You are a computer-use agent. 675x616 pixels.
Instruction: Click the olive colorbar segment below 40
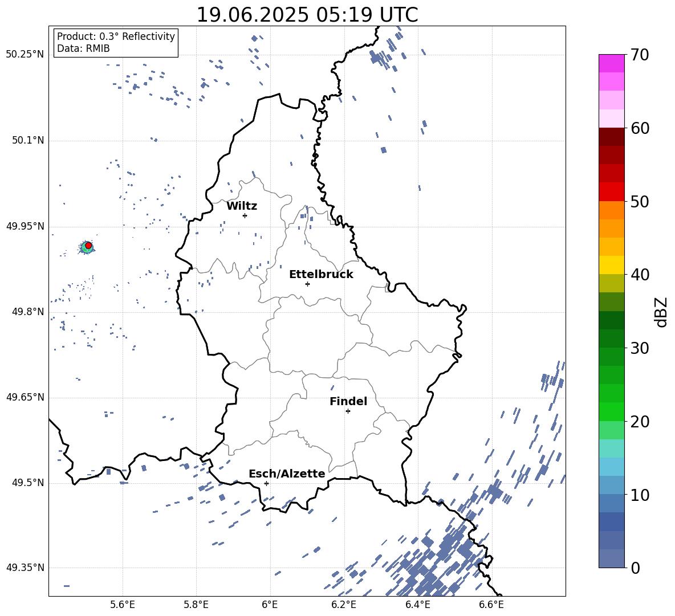point(611,283)
